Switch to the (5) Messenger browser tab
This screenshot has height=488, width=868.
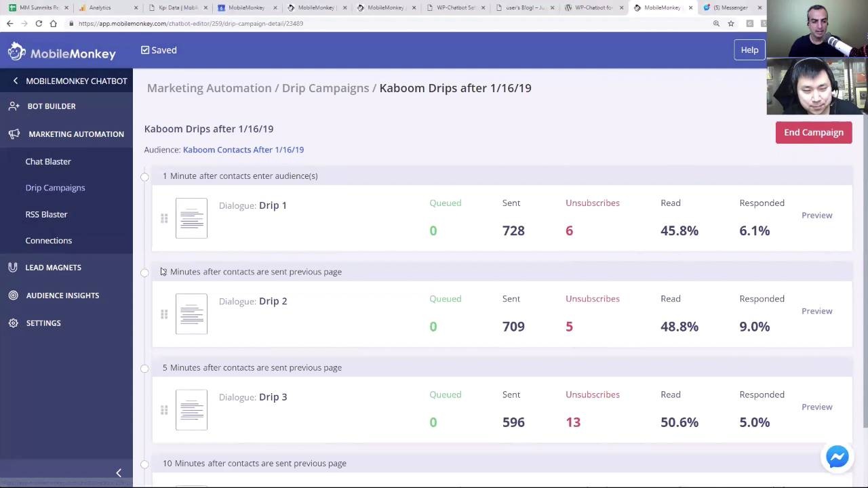tap(730, 7)
